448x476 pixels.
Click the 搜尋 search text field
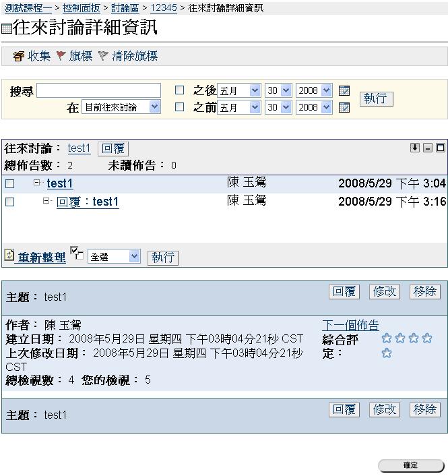[x=98, y=90]
